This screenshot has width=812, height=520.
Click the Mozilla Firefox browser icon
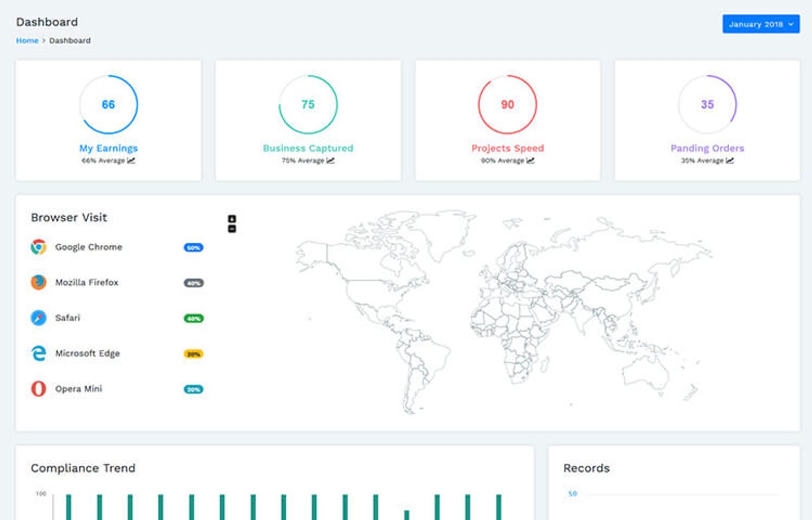coord(39,282)
